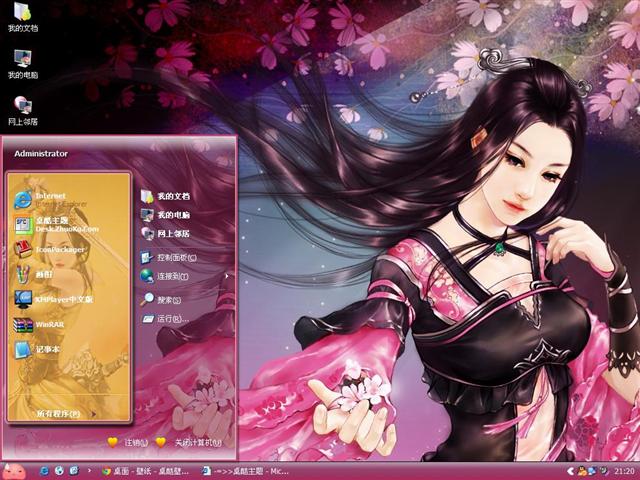Open the 网上邻居 desktop icon
Viewport: 640px width, 480px height.
click(22, 111)
